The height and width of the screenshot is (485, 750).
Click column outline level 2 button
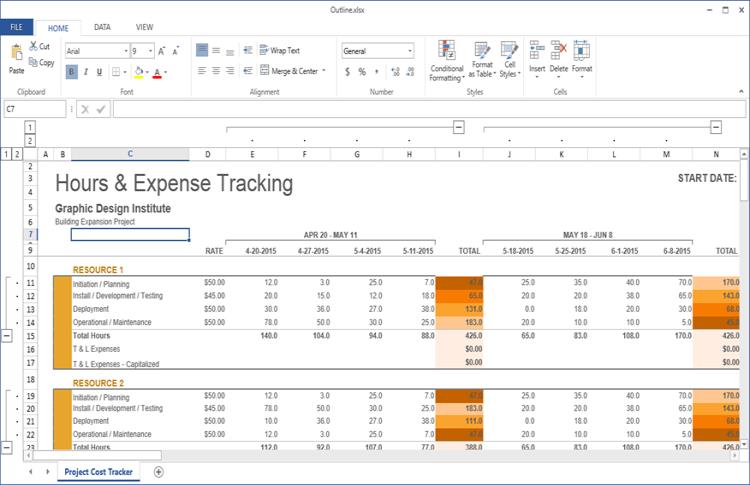coord(30,141)
